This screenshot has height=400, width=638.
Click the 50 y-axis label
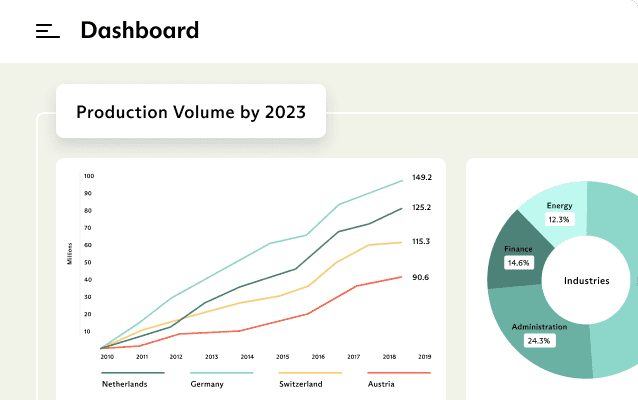click(x=88, y=262)
